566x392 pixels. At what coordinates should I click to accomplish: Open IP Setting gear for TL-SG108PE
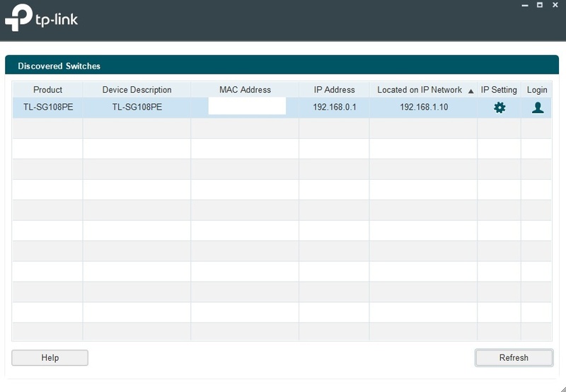coord(499,108)
